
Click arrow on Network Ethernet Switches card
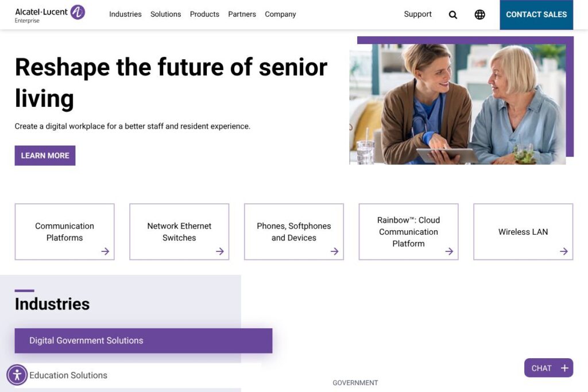click(220, 251)
